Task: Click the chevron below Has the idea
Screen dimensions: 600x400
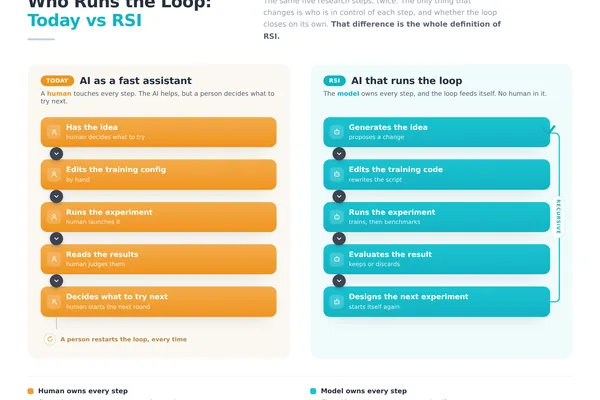Action: click(x=56, y=153)
